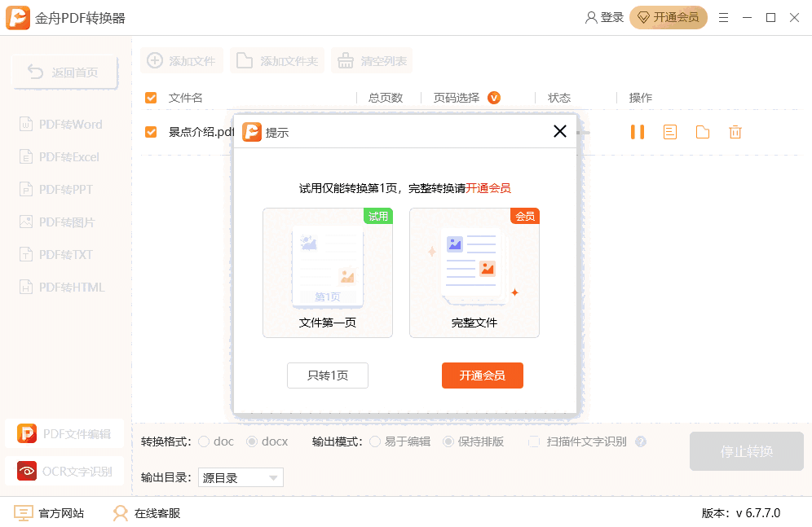Click the 操作 column header
Screen dimensions: 812x527
[641, 98]
